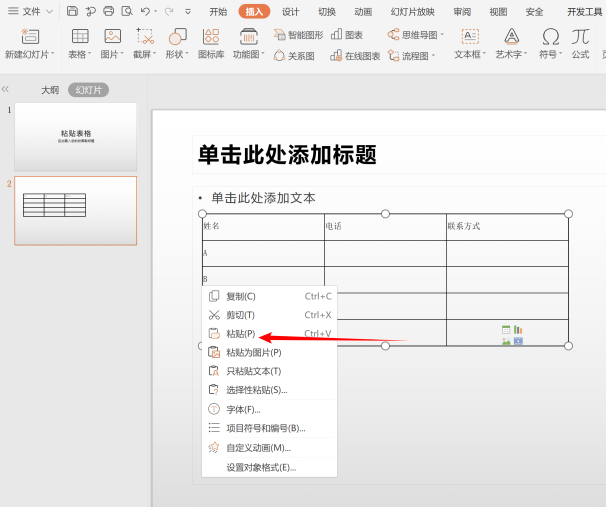Image resolution: width=606 pixels, height=507 pixels.
Task: Choose 粘贴(P) from the context menu
Action: click(269, 333)
